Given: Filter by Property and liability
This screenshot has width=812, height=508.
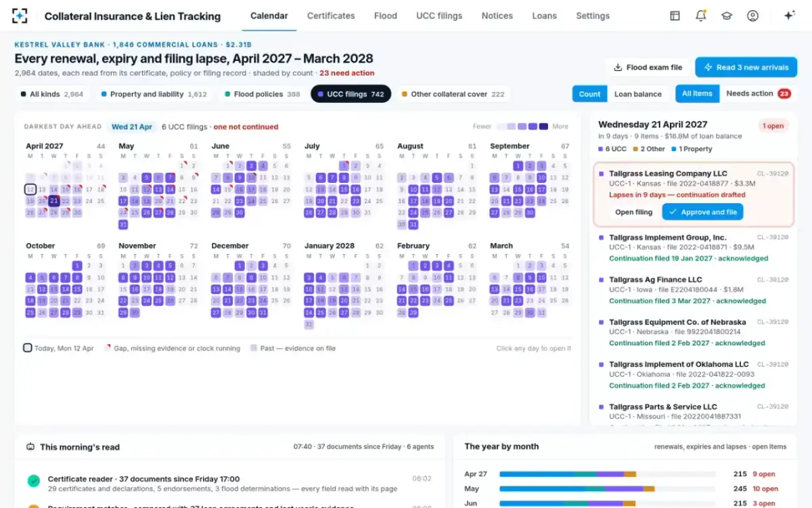Looking at the screenshot, I should (154, 94).
